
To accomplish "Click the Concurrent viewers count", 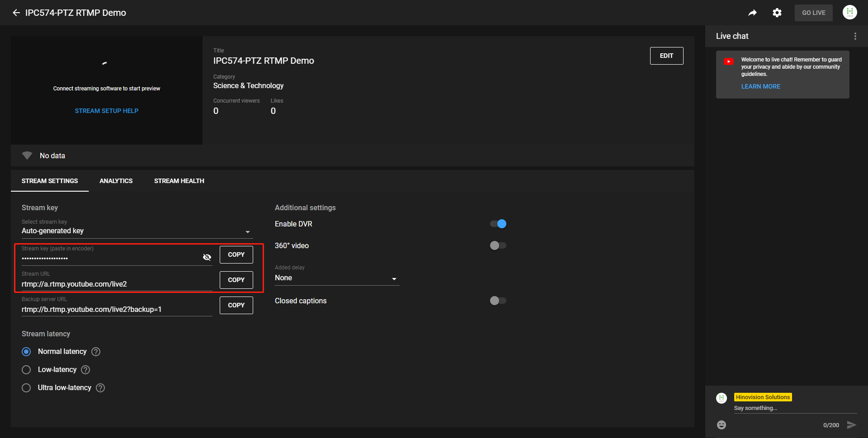I will [216, 111].
